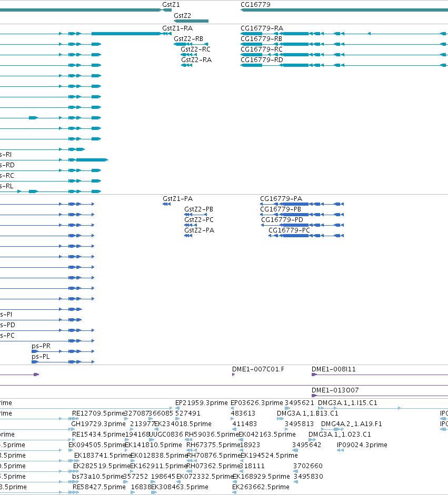Select EST RE12709.5prime
The height and width of the screenshot is (495, 448).
[x=98, y=413]
